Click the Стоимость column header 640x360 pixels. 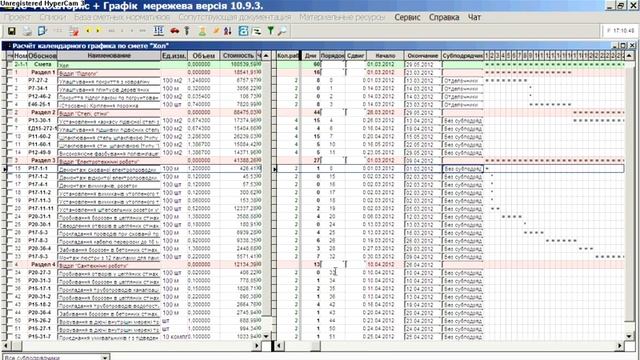coord(238,56)
